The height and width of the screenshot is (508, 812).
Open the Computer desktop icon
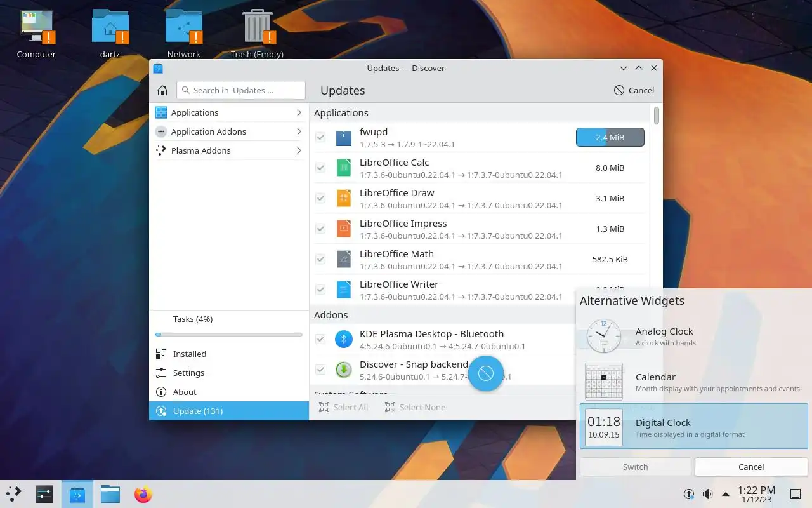[36, 27]
